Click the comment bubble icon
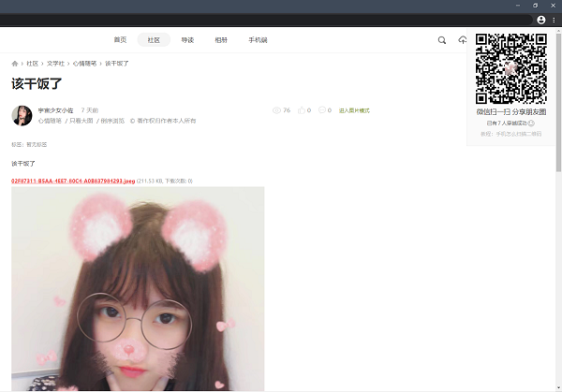 323,110
